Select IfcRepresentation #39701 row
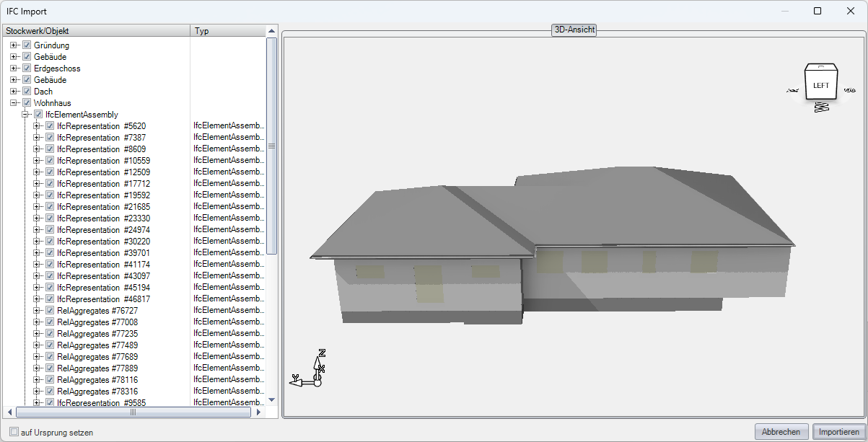The height and width of the screenshot is (442, 868). (x=104, y=253)
